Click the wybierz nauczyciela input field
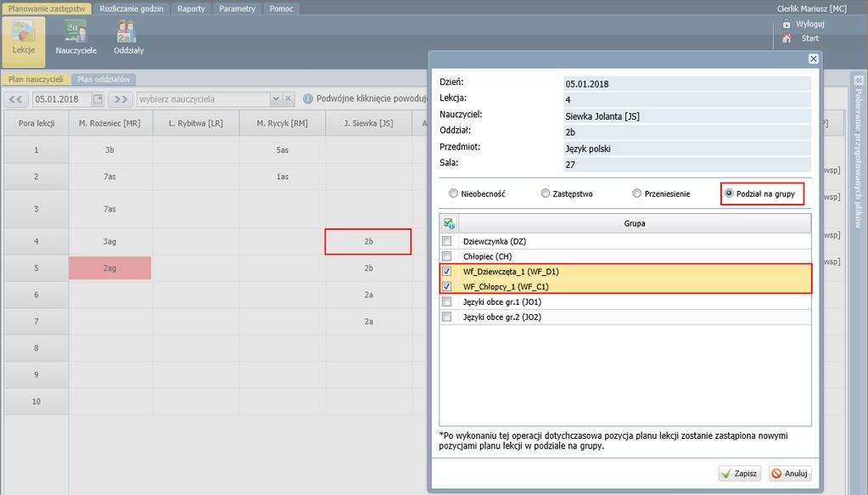868x495 pixels. (203, 99)
